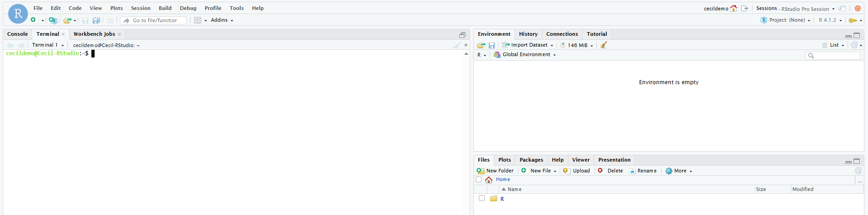Click the home icon next to username
Image resolution: width=868 pixels, height=215 pixels.
[734, 9]
